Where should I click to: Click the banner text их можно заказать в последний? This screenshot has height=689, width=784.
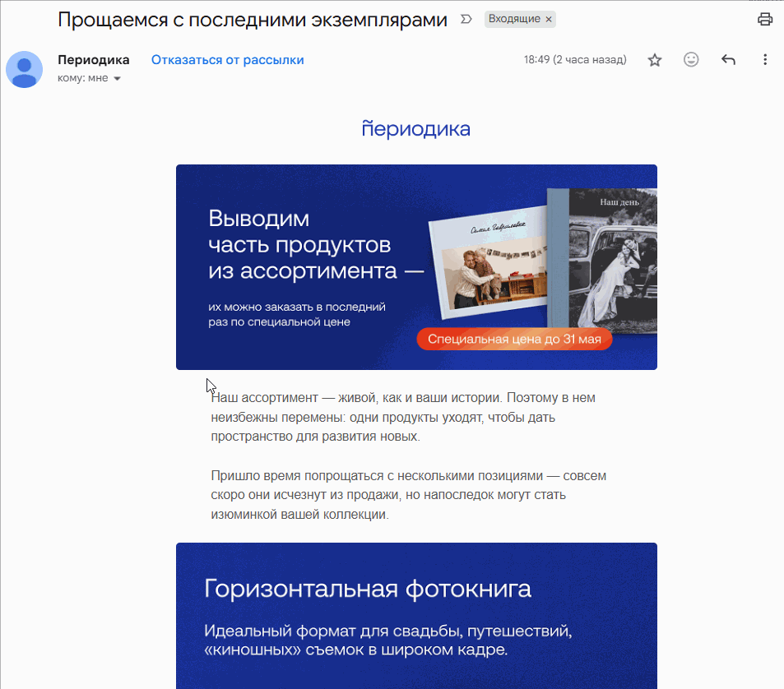click(297, 314)
